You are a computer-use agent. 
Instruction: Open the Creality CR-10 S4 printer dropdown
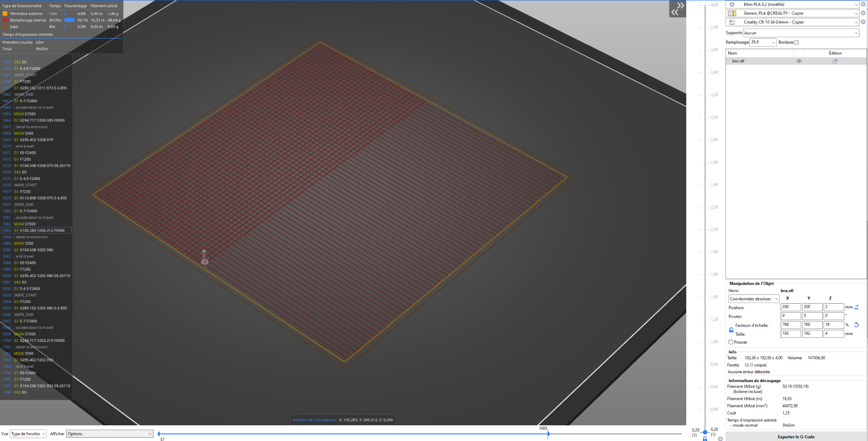793,22
